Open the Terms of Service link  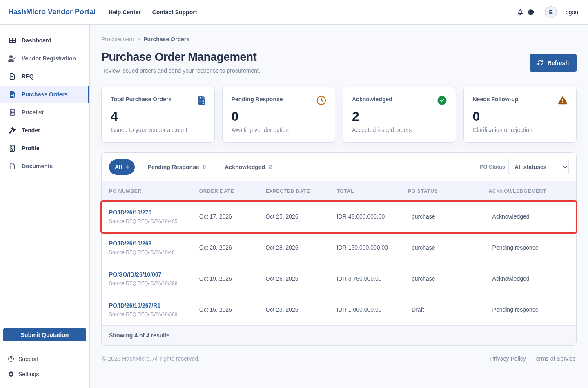coord(554,359)
